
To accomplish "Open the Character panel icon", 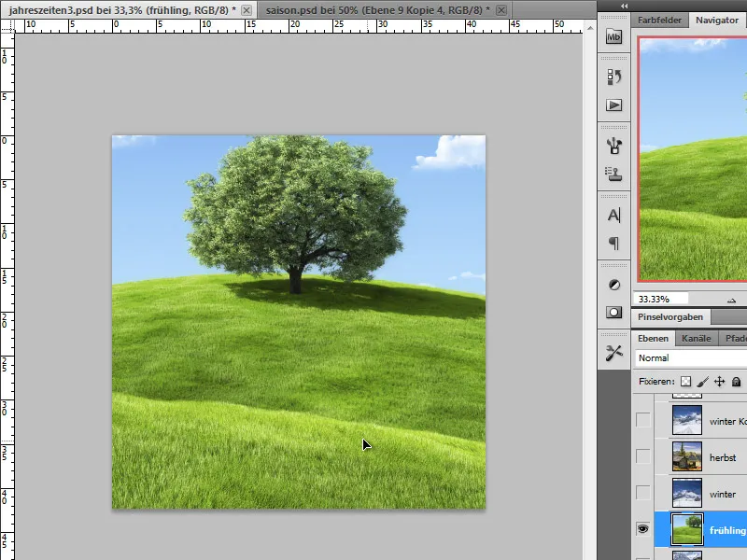I will 613,216.
